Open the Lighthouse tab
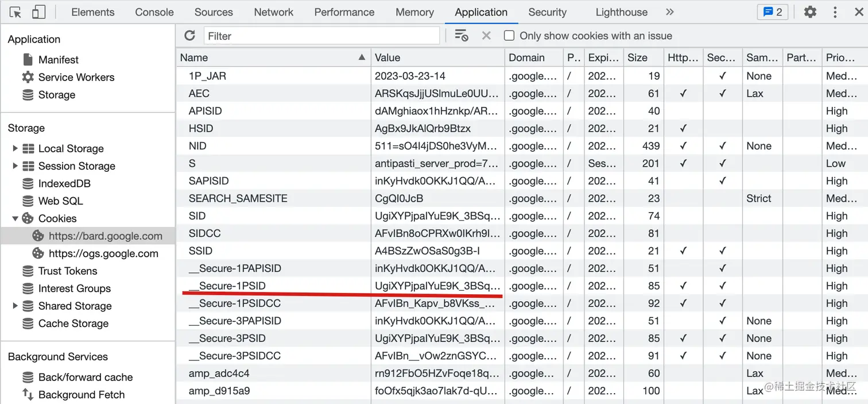Screen dimensions: 868x404 click(x=621, y=12)
